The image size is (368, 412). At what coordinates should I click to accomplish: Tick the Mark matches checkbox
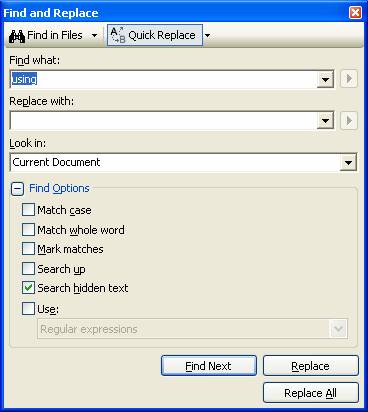pos(28,249)
